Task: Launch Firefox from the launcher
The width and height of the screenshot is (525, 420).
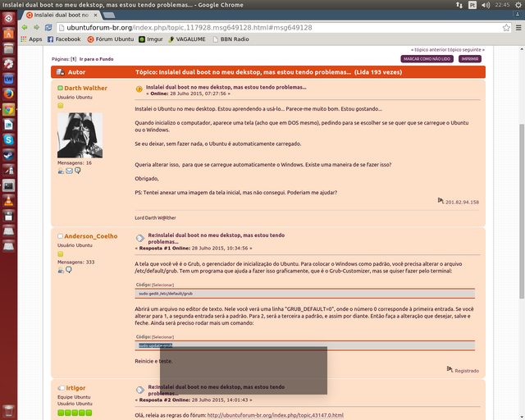Action: (x=9, y=94)
